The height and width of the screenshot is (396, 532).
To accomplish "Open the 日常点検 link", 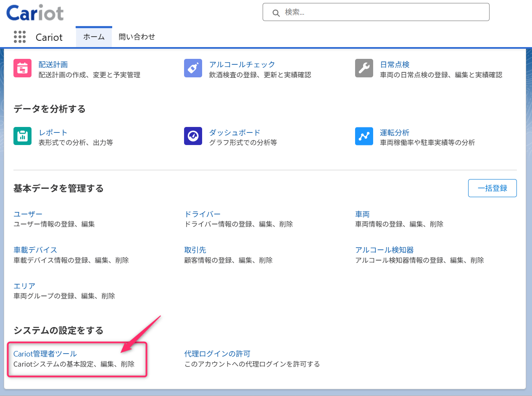I will [395, 65].
